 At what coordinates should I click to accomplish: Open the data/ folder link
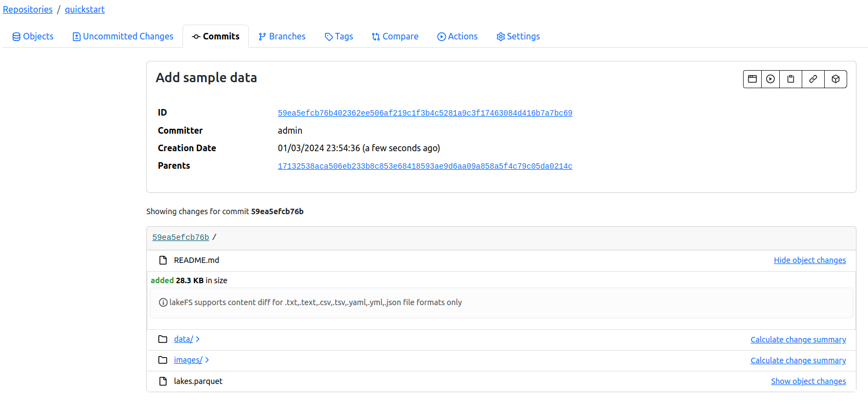pos(184,339)
